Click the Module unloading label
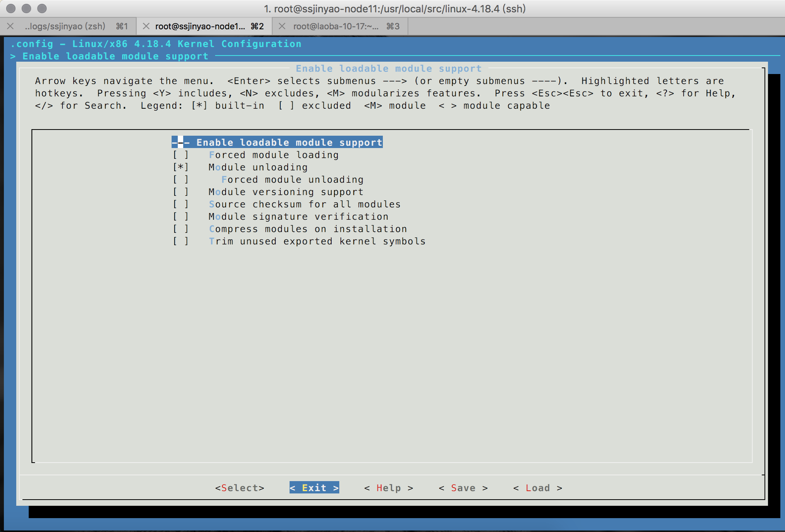The width and height of the screenshot is (785, 532). 258,167
